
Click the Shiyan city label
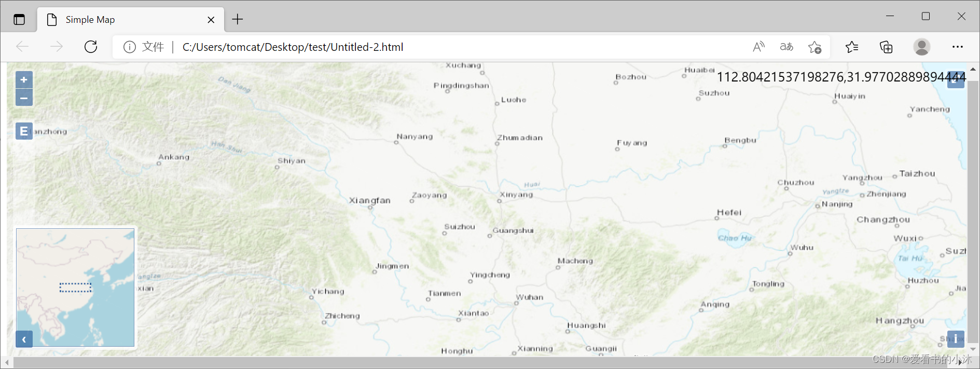coord(291,161)
